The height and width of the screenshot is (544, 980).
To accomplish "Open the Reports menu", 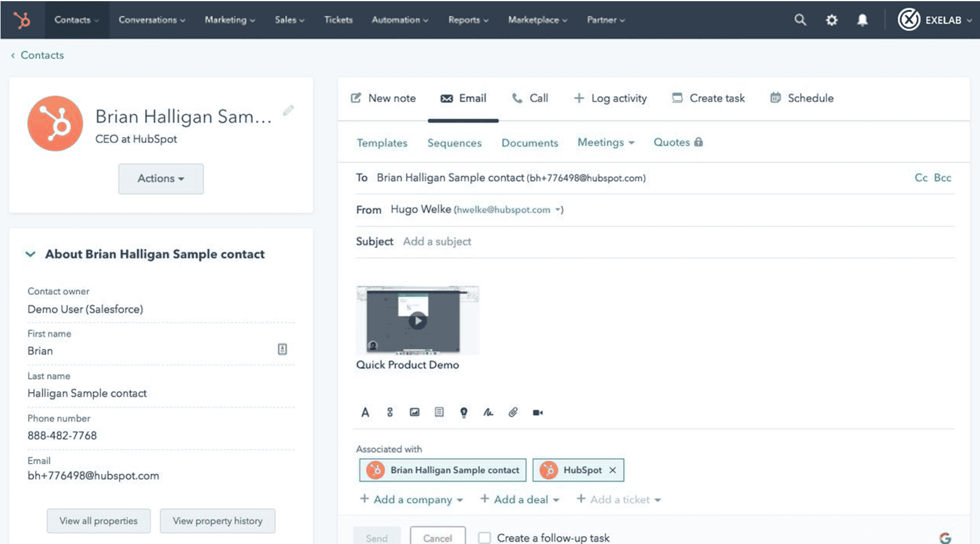I will pos(468,20).
